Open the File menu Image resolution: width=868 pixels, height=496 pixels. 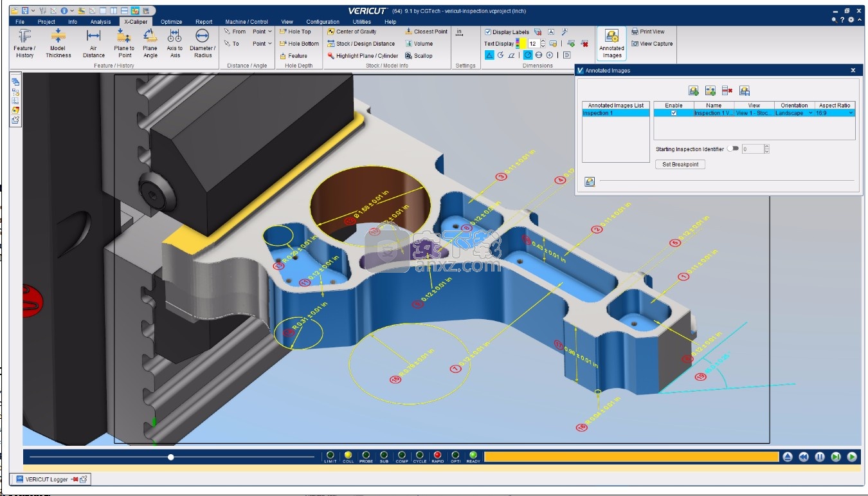(20, 22)
